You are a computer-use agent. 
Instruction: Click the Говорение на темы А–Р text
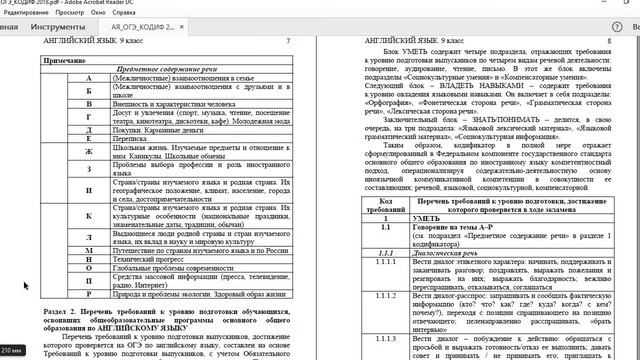(x=453, y=227)
